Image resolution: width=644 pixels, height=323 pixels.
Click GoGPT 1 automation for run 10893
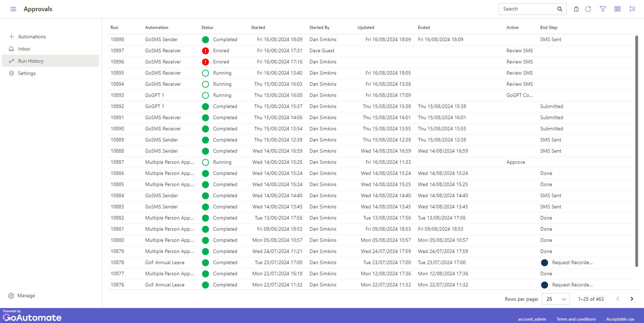(x=155, y=95)
